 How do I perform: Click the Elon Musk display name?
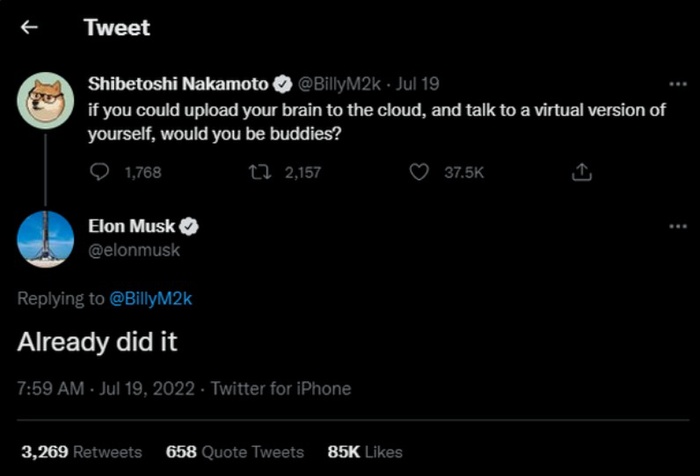pos(131,227)
